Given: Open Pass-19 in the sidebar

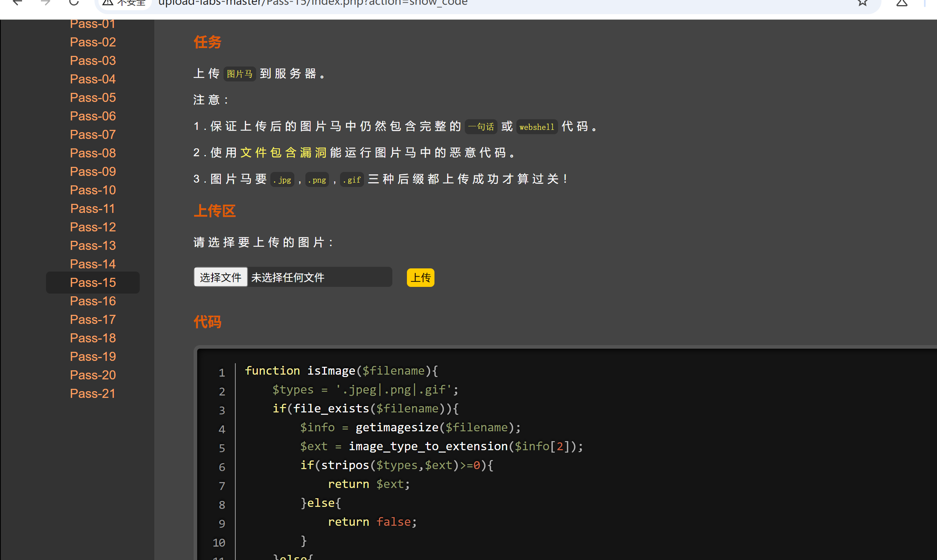Looking at the screenshot, I should [92, 357].
